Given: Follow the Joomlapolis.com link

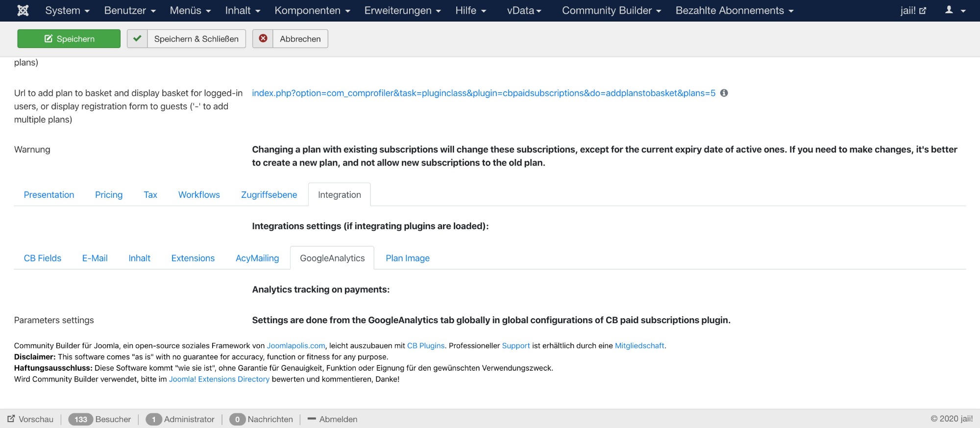Looking at the screenshot, I should [296, 346].
